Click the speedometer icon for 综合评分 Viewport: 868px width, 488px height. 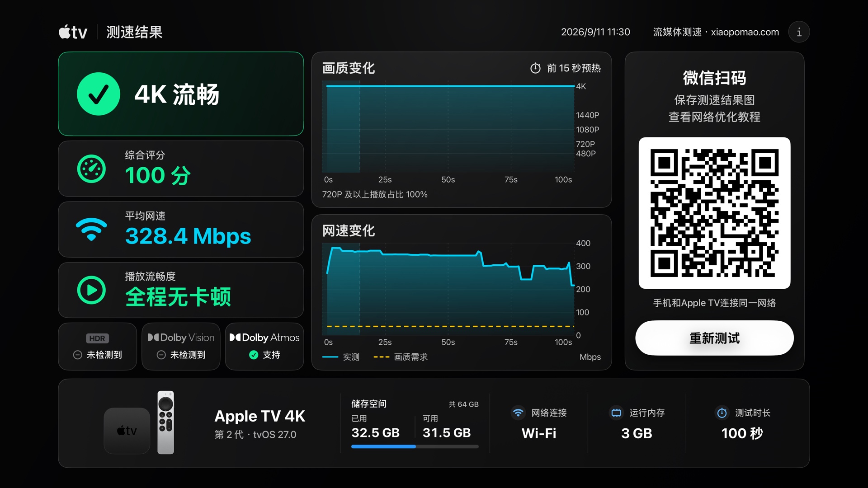click(x=91, y=169)
